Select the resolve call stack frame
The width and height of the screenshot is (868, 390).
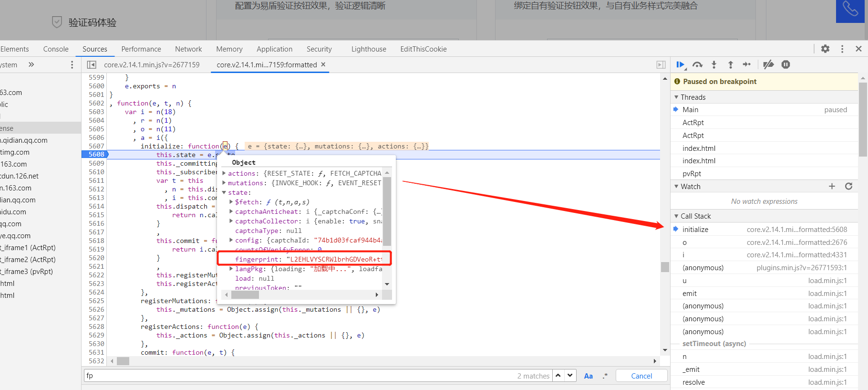pyautogui.click(x=765, y=382)
